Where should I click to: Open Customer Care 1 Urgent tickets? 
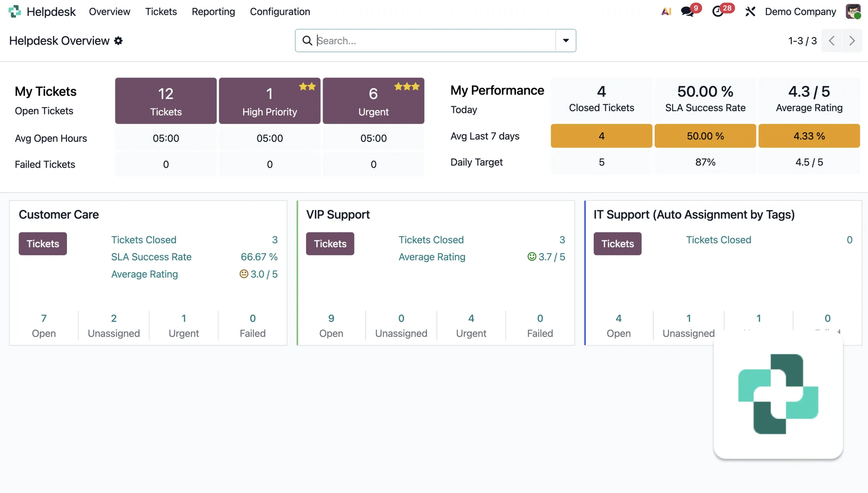[x=184, y=326]
